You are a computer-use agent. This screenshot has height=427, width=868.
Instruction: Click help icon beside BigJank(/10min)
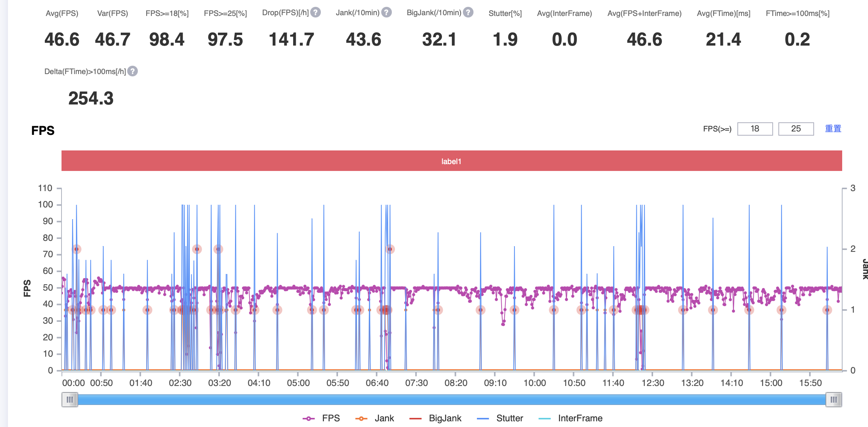468,13
